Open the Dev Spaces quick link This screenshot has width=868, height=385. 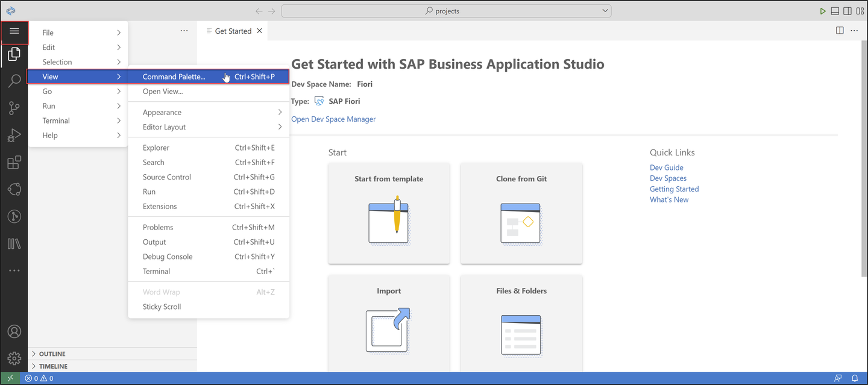click(x=668, y=178)
